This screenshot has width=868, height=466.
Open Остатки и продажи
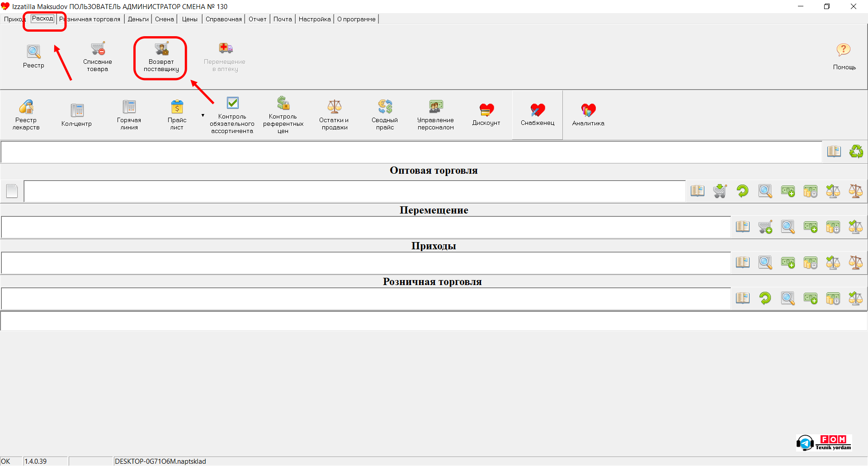(334, 115)
